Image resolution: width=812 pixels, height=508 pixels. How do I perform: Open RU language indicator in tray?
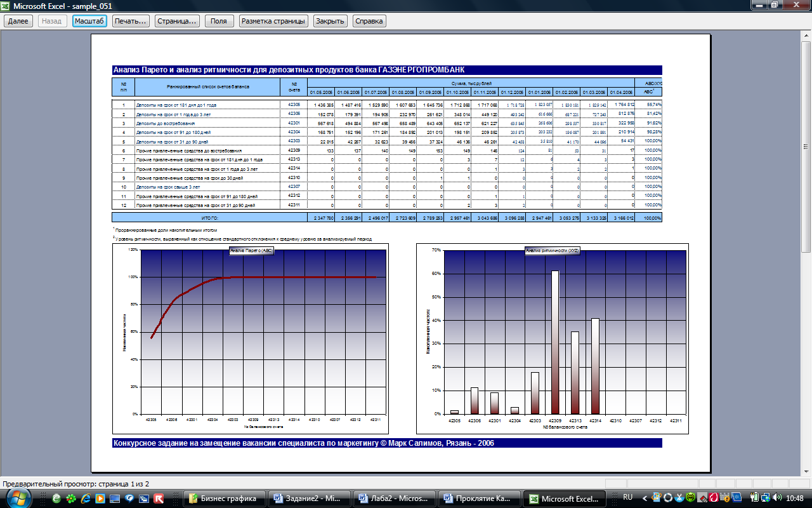[628, 497]
